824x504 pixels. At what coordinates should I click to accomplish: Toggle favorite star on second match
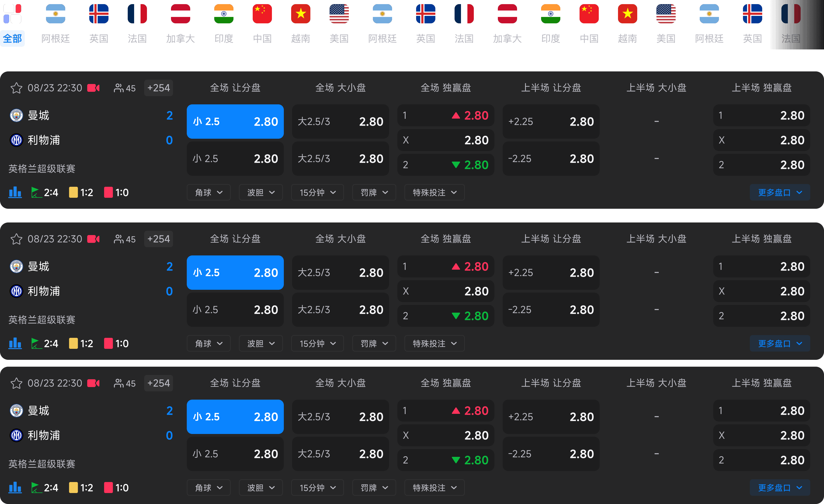click(16, 239)
